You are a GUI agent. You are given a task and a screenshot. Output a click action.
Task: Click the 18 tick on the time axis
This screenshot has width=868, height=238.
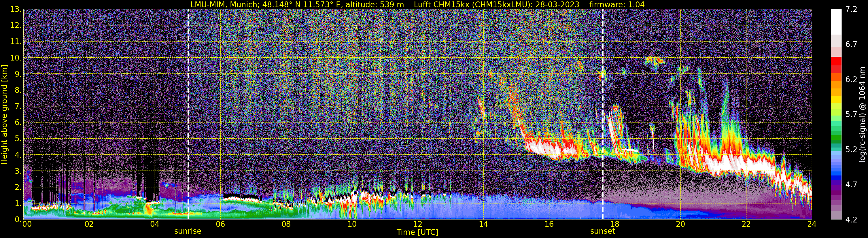[614, 224]
